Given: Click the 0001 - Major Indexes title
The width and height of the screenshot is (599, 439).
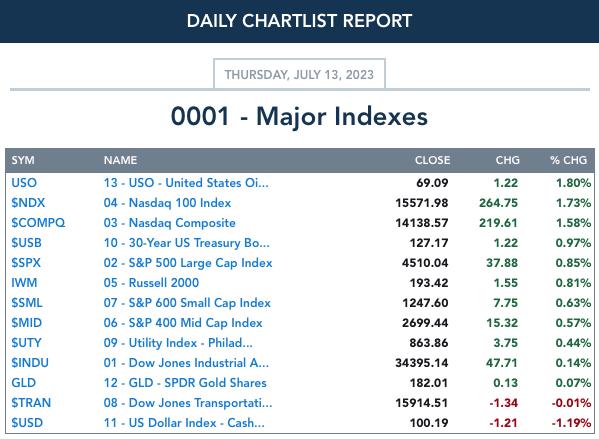Looking at the screenshot, I should [x=299, y=116].
